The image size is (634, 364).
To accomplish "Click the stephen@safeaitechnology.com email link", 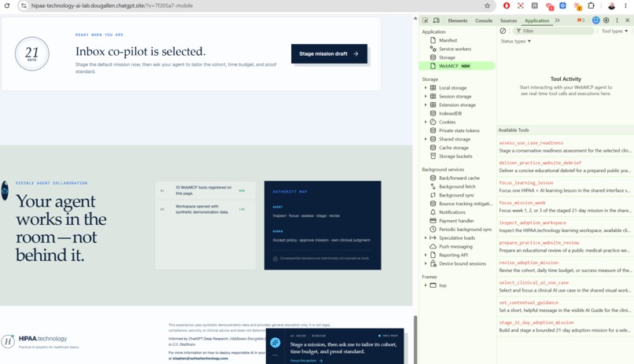I will point(200,358).
